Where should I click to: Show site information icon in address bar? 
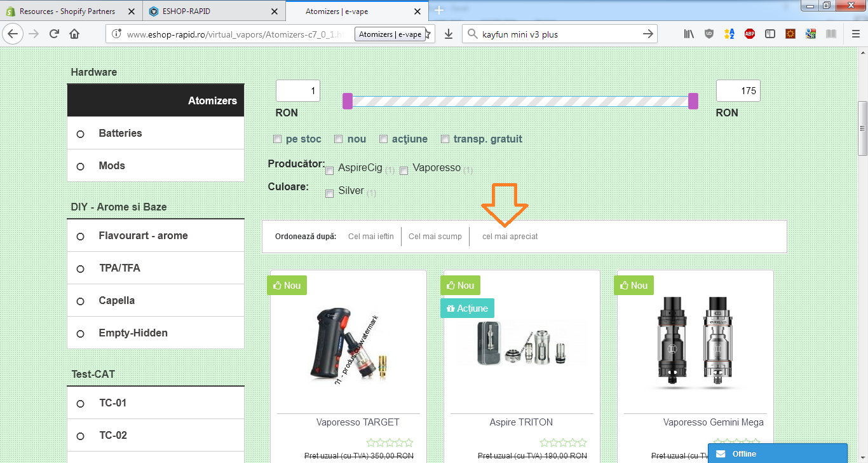(116, 34)
